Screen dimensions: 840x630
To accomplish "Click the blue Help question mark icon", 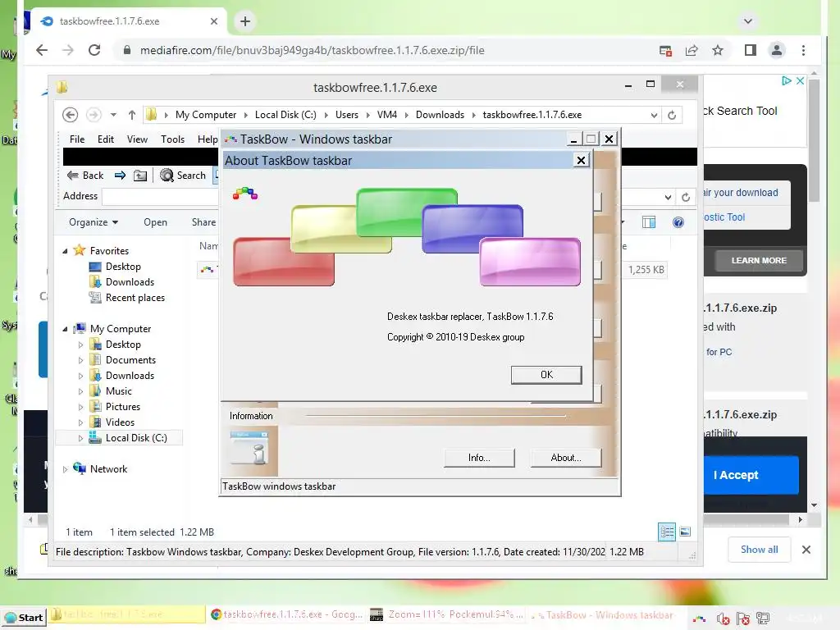I will click(678, 222).
